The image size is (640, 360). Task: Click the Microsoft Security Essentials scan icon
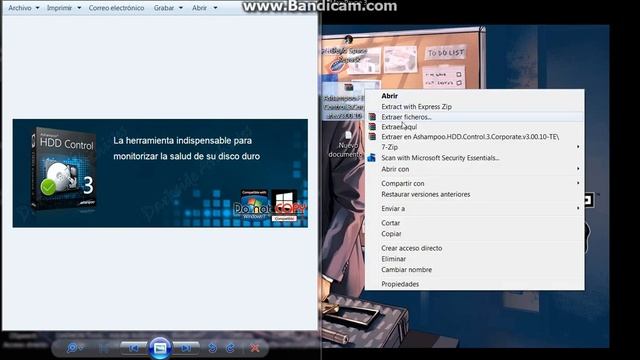pos(371,158)
